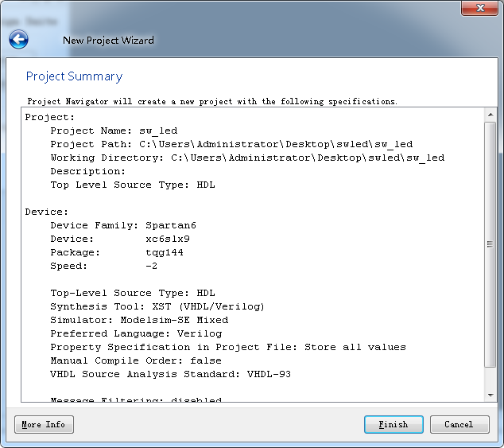The image size is (504, 448).
Task: Open More Info about the project
Action: pos(44,424)
